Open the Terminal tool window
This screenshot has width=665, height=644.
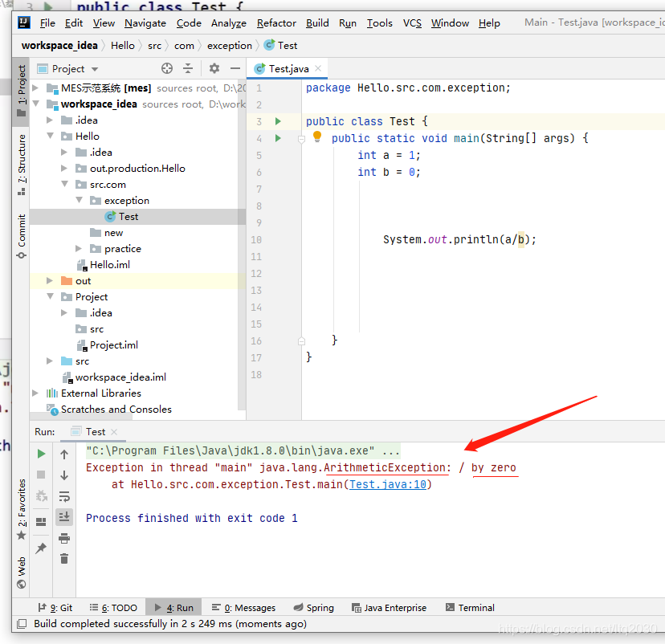coord(470,608)
